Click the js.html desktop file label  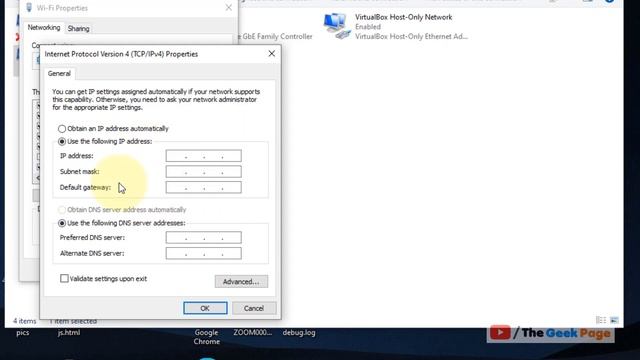[69, 333]
